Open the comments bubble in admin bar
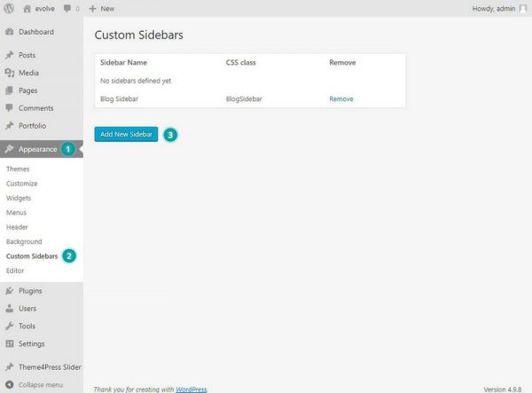 [x=67, y=9]
